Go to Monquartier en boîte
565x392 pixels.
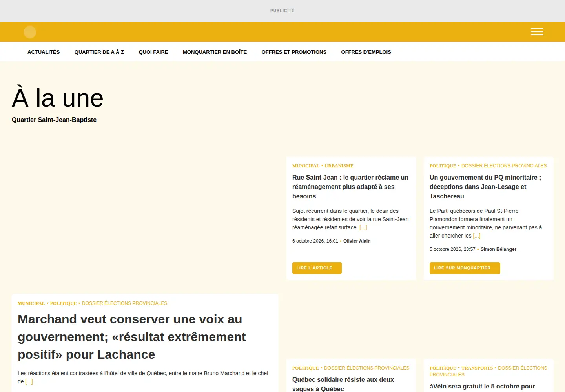pyautogui.click(x=215, y=52)
